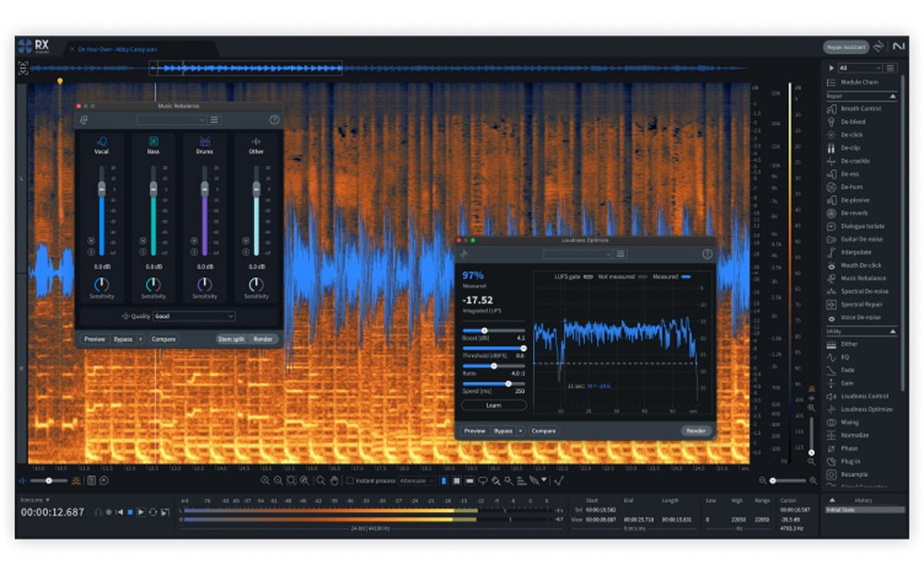Screen dimensions: 924x575
Task: Render the Loudness Optimize settings
Action: click(695, 430)
